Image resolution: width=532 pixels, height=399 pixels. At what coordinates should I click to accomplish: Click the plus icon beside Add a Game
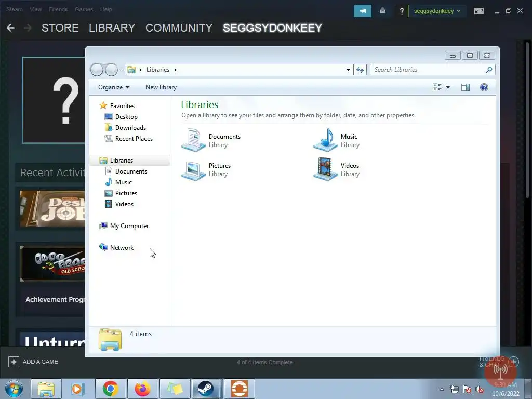(14, 362)
